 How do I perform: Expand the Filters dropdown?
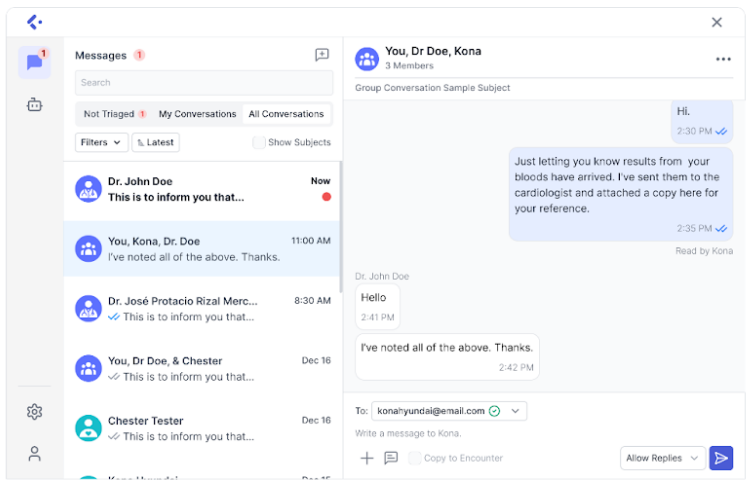click(x=102, y=142)
